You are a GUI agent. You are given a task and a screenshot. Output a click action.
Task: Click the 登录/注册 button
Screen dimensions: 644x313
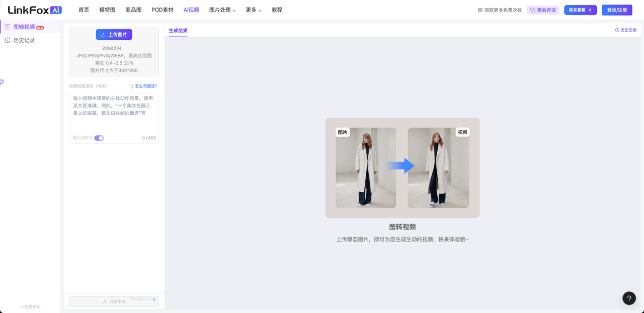[617, 10]
